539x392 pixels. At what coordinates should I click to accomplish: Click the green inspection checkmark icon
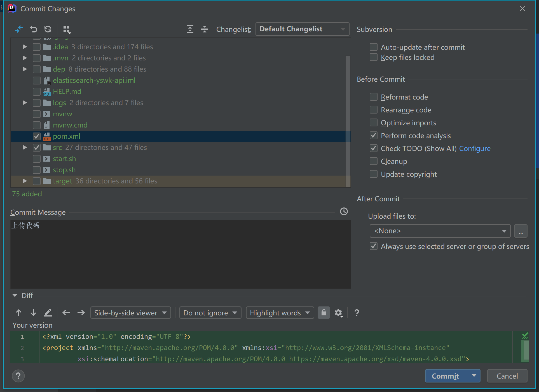525,336
